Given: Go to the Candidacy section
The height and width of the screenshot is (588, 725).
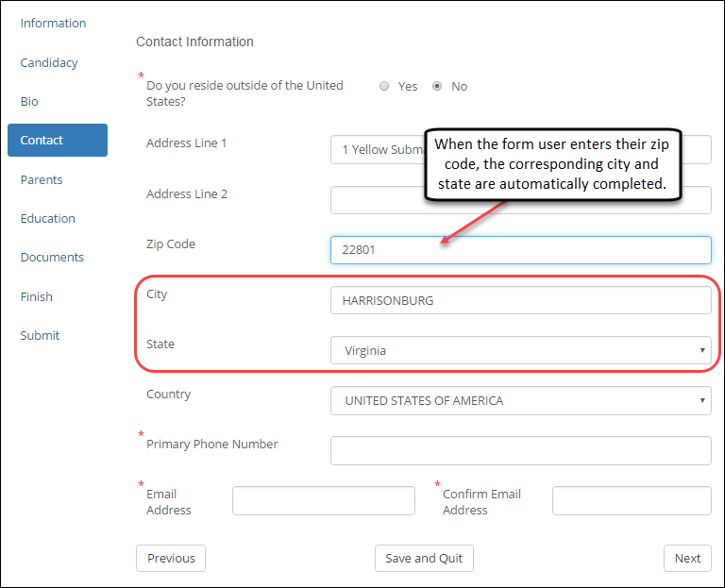Looking at the screenshot, I should point(49,62).
